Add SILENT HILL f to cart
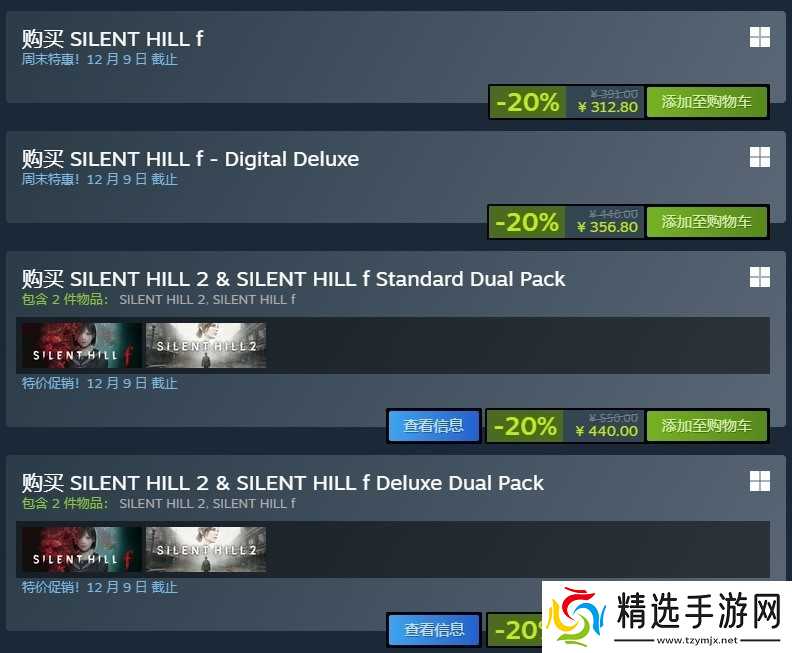The height and width of the screenshot is (653, 792). (x=707, y=102)
